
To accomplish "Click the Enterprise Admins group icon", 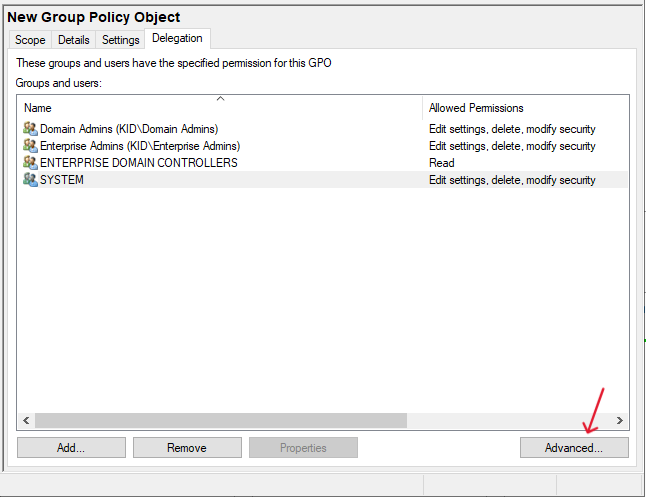I will pos(30,146).
